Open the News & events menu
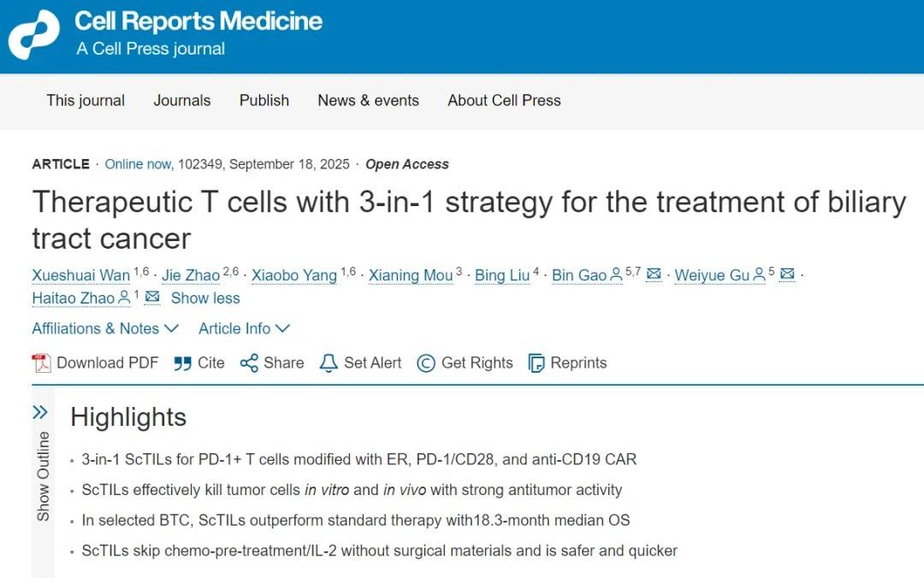Screen dimensions: 924x578 (x=368, y=100)
